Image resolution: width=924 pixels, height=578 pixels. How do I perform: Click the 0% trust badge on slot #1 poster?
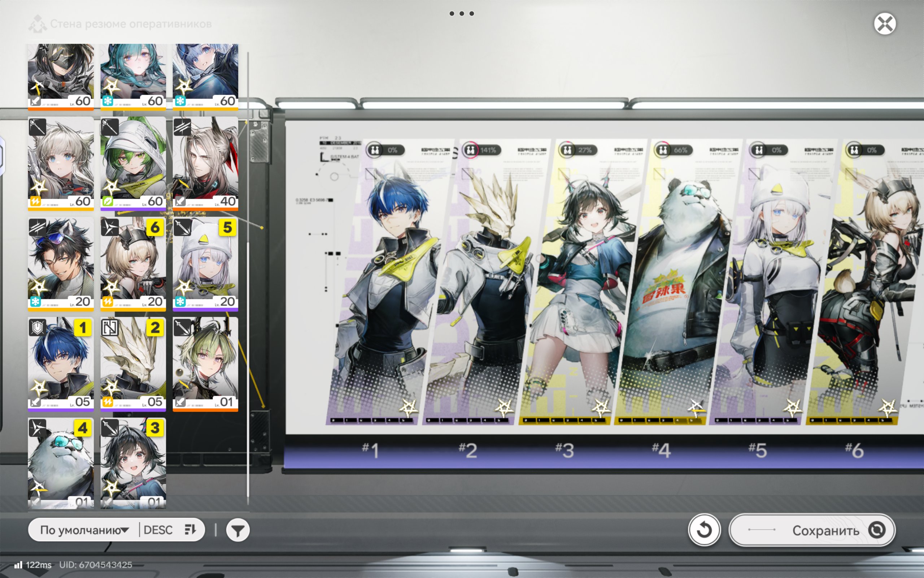point(384,150)
